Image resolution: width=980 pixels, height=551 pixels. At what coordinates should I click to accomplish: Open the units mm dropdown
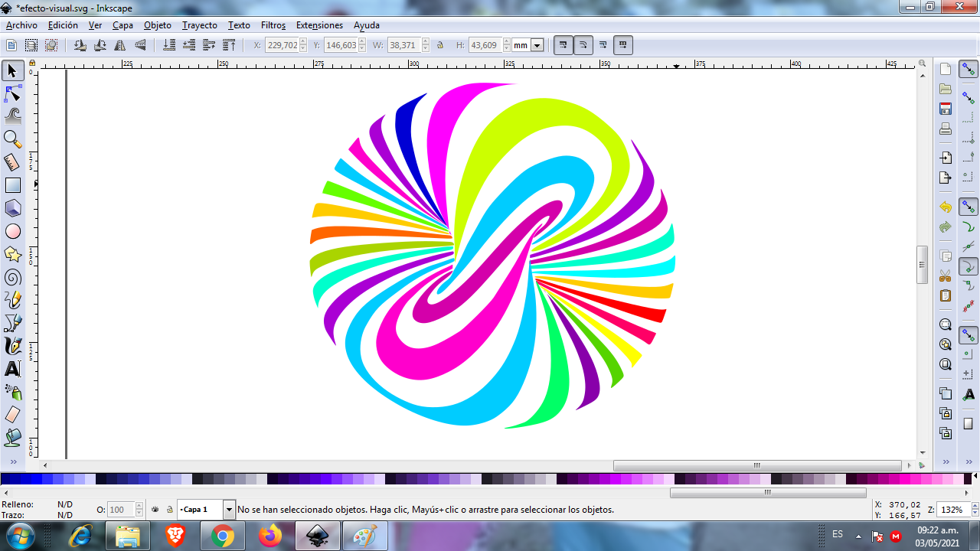click(537, 45)
